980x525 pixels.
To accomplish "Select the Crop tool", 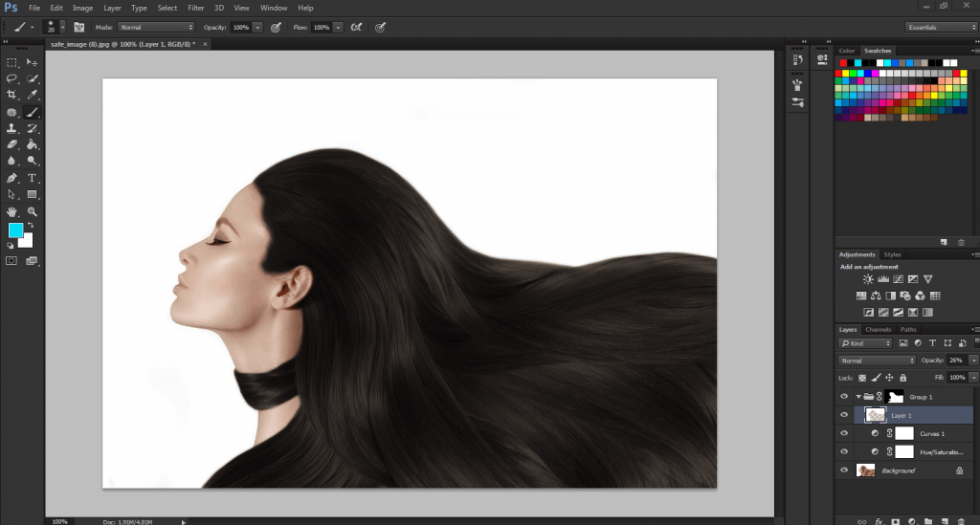I will coord(11,95).
